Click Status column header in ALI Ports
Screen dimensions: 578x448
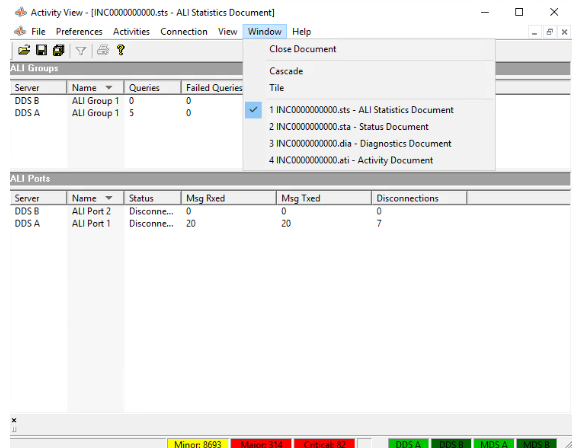(x=152, y=198)
